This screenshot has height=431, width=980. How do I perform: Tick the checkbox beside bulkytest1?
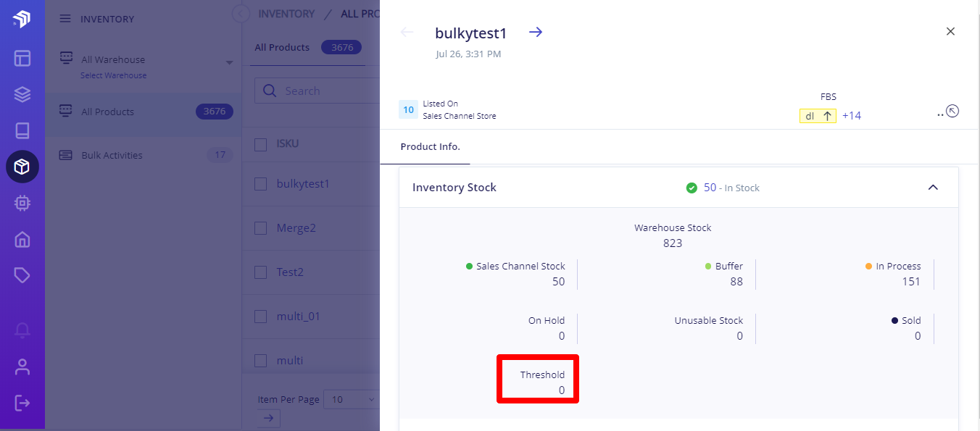click(x=261, y=184)
